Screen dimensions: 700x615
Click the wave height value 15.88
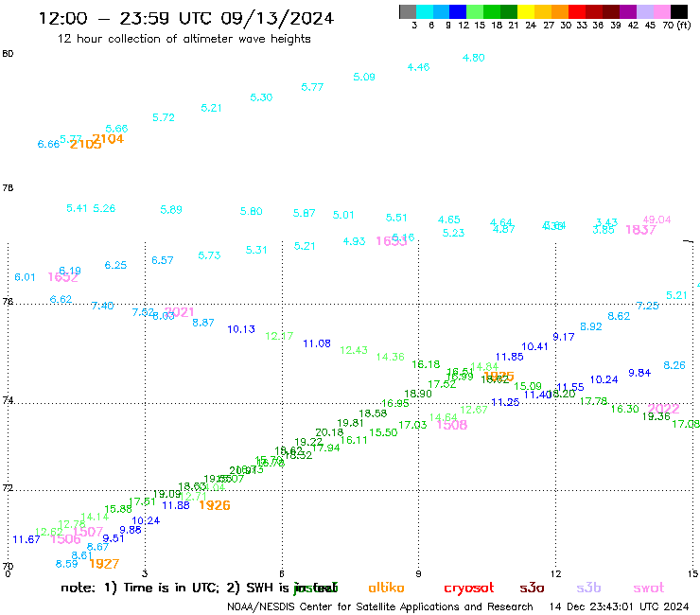[x=118, y=509]
